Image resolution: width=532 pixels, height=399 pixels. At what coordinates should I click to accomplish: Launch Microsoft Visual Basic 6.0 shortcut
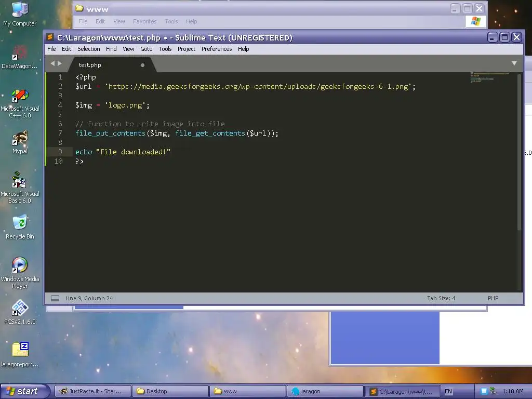point(20,188)
